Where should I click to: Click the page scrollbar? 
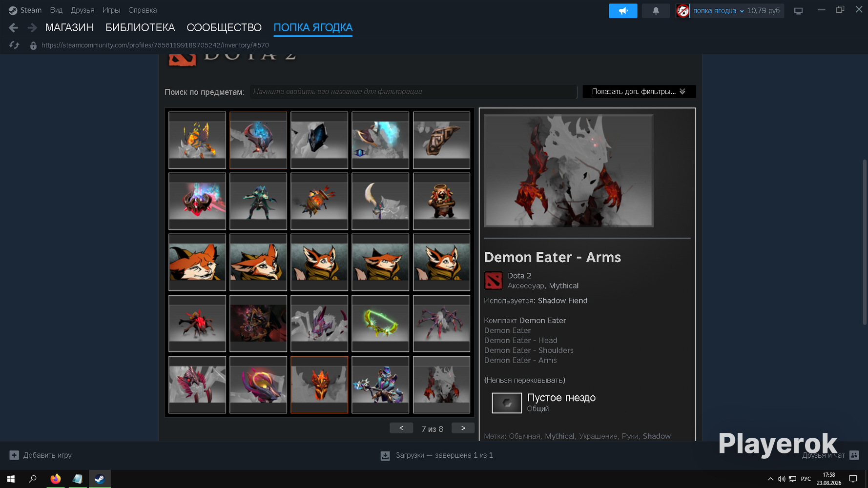[x=865, y=242]
